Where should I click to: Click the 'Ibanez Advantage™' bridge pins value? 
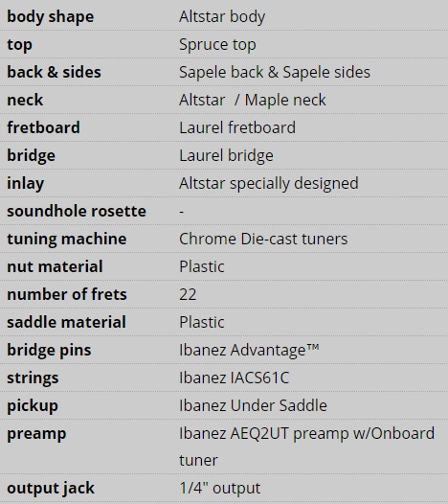[x=249, y=350]
